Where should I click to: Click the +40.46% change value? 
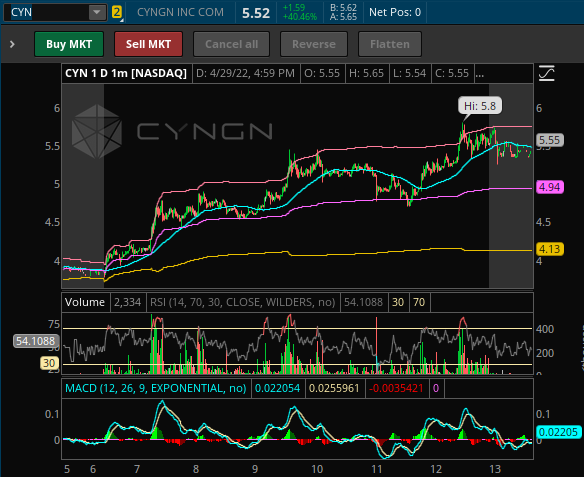click(x=300, y=17)
